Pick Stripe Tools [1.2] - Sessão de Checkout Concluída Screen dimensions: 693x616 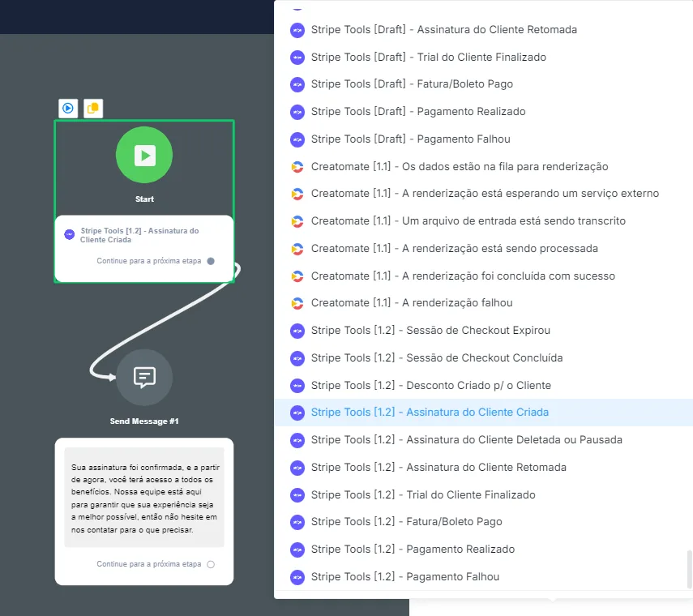pos(484,358)
